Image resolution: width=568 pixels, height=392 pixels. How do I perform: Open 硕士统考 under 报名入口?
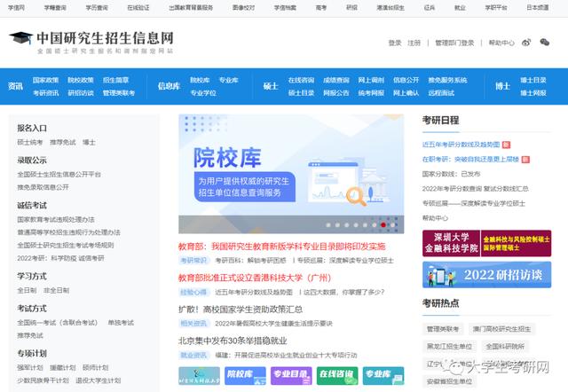[x=30, y=142]
